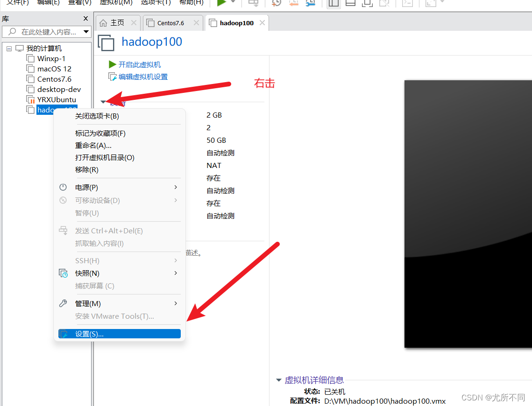Viewport: 532px width, 406px height.
Task: Expand the 可移动设备(D) submenu arrow
Action: point(176,200)
